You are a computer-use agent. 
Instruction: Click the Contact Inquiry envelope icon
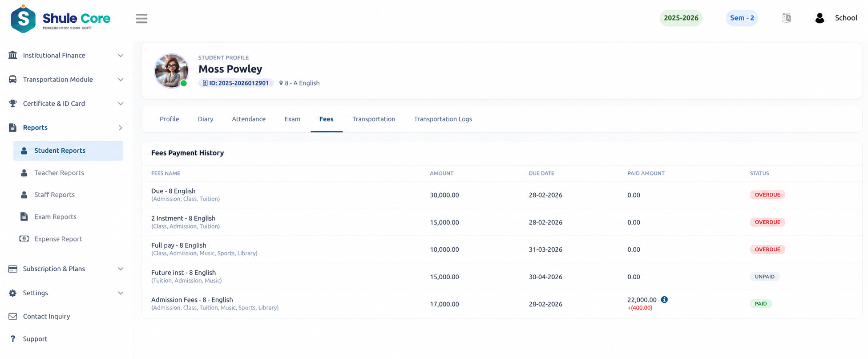tap(13, 316)
